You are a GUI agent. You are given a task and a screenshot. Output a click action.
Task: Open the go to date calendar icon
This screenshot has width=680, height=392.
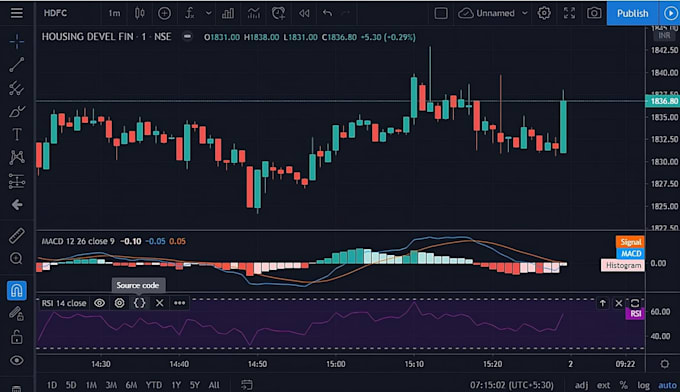(x=247, y=385)
